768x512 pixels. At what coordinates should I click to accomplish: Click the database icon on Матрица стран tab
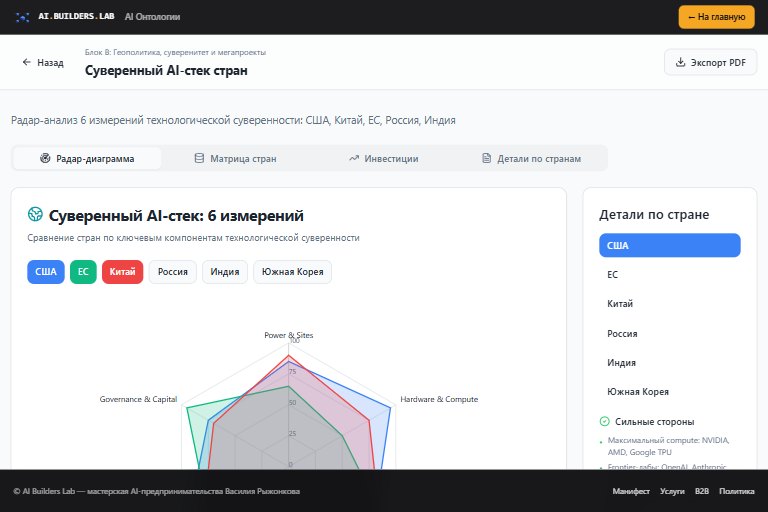coord(199,158)
